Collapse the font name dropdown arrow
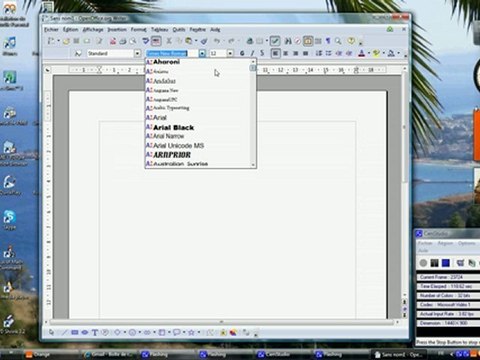The height and width of the screenshot is (360, 480). pos(202,53)
